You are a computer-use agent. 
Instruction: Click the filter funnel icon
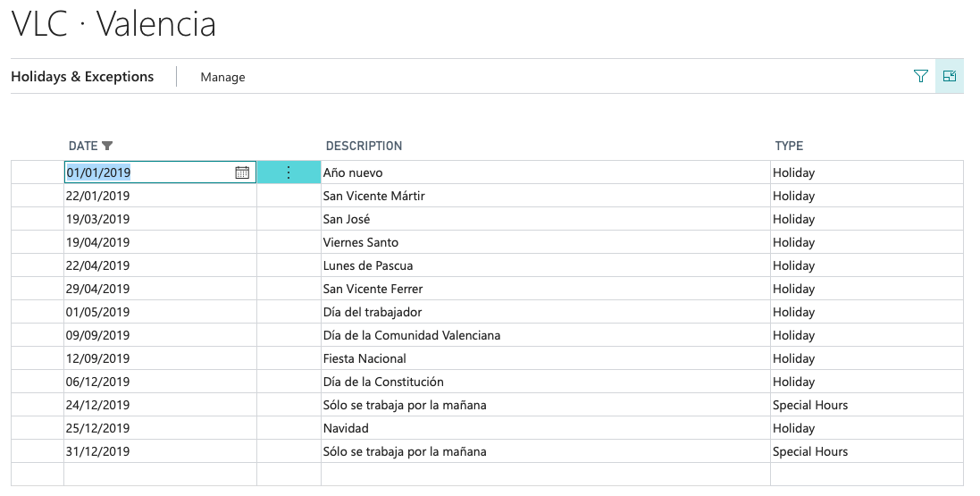[921, 77]
